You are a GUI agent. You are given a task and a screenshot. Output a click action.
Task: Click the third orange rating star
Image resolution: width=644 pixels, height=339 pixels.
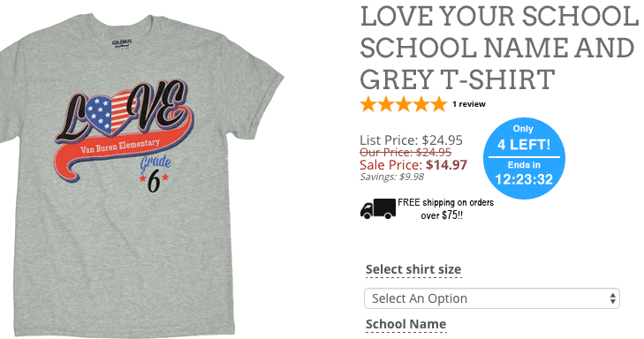click(404, 104)
